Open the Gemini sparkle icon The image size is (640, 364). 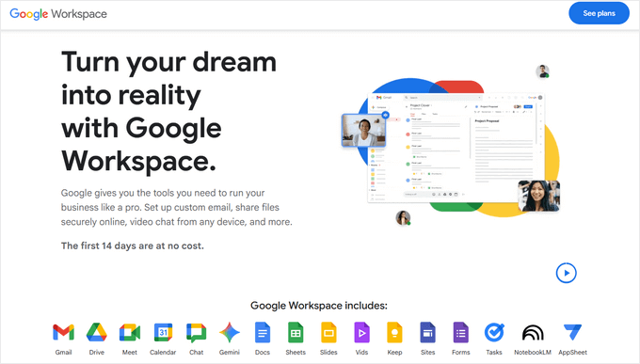coord(230,332)
